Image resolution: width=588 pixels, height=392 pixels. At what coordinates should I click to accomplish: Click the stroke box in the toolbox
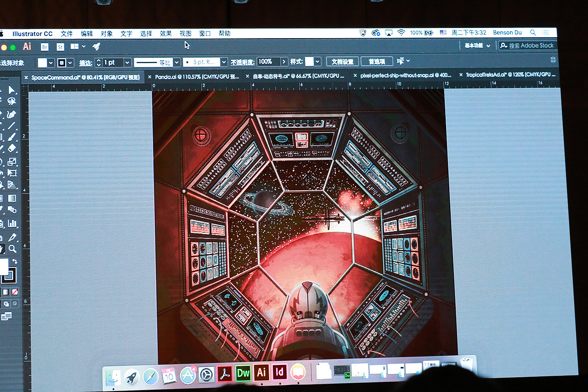click(x=9, y=276)
